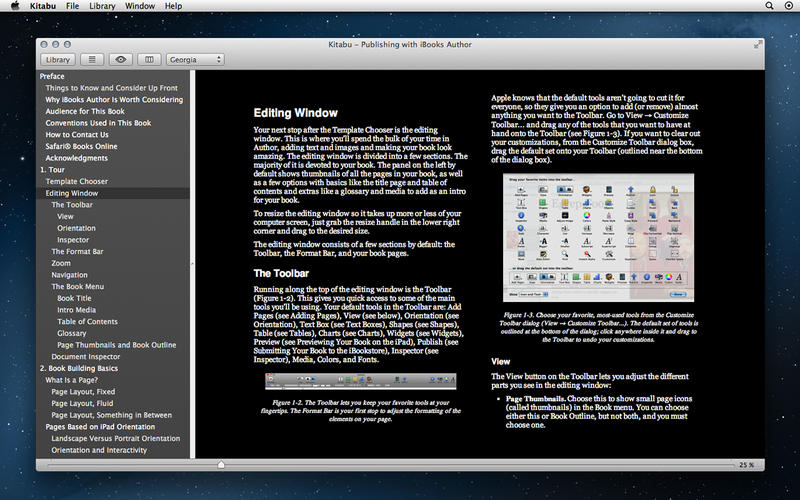Image resolution: width=800 pixels, height=500 pixels.
Task: Select How to Contact Us
Action: 77,135
